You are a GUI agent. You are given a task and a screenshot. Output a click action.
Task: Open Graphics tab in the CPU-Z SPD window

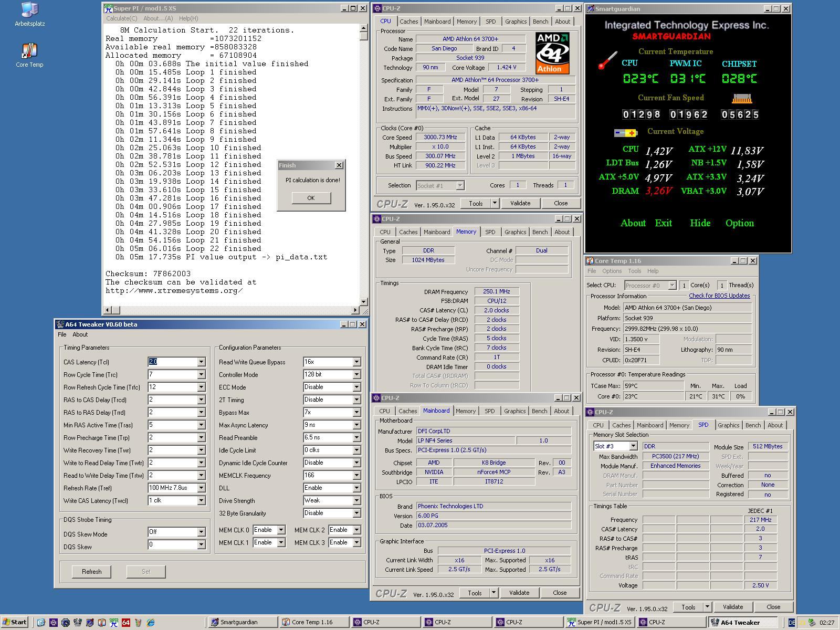pyautogui.click(x=728, y=425)
